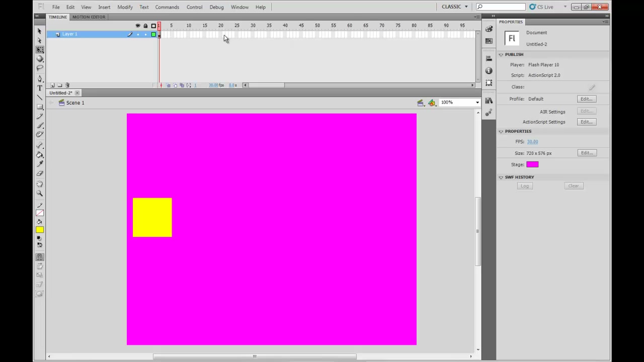Switch to the Motion Editor tab
Viewport: 644px width, 362px height.
click(x=89, y=17)
